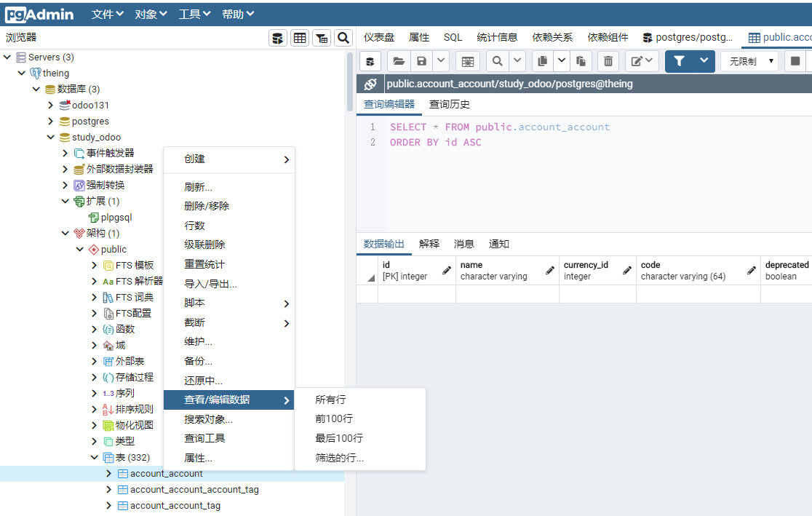Open the save file dropdown arrow
Screen dimensions: 812x516
coord(441,61)
